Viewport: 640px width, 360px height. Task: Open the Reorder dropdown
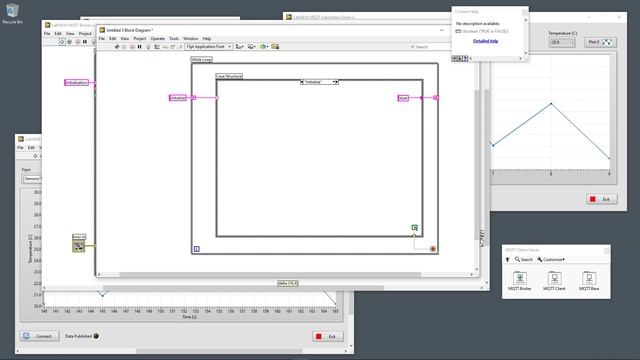click(x=264, y=47)
